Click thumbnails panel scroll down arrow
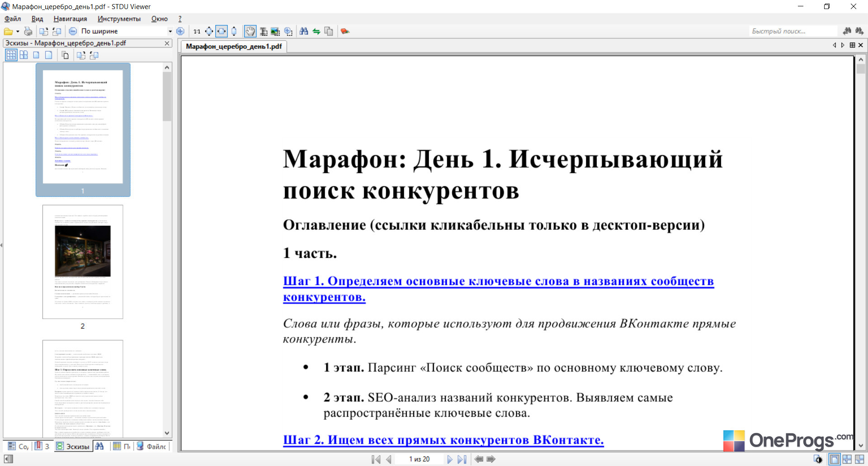 coord(167,433)
